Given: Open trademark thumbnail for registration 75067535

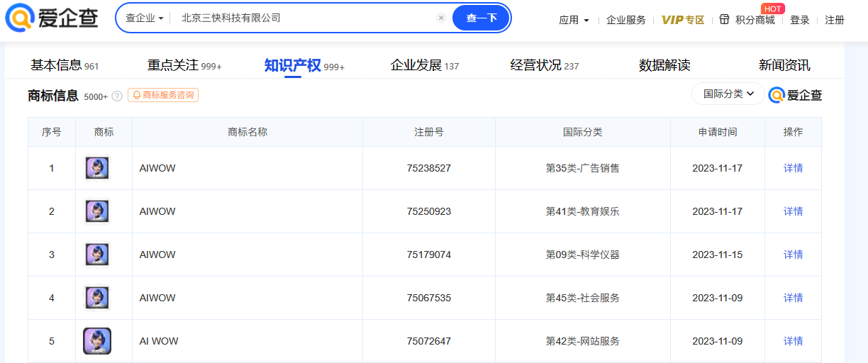Looking at the screenshot, I should (97, 298).
